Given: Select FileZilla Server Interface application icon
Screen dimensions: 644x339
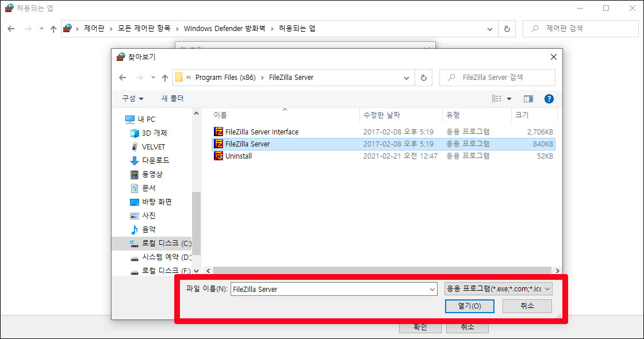Looking at the screenshot, I should 218,132.
